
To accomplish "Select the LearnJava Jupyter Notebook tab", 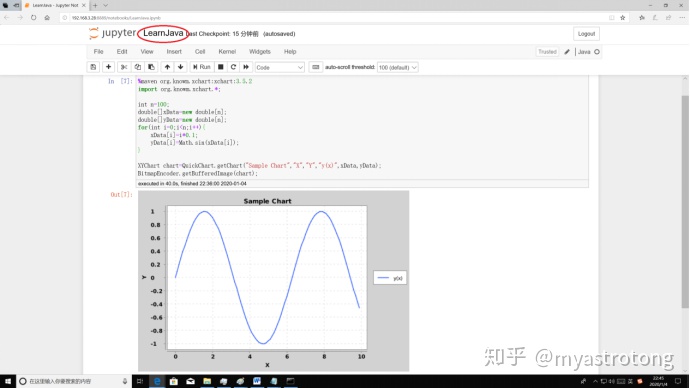I will [55, 5].
